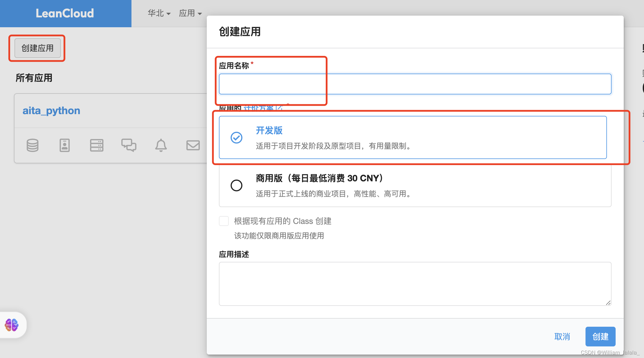This screenshot has height=358, width=644.
Task: Select the 商用版 radio button
Action: point(236,185)
